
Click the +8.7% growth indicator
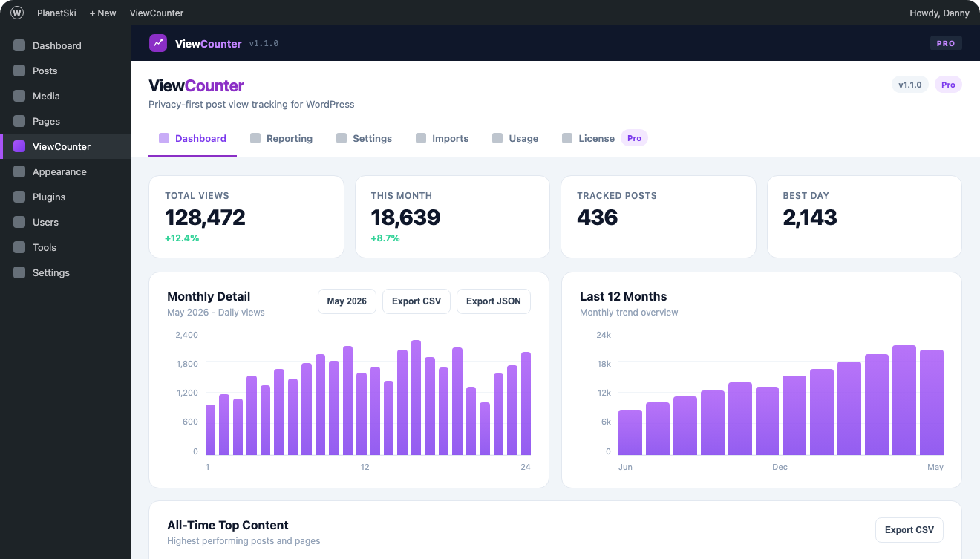(385, 238)
